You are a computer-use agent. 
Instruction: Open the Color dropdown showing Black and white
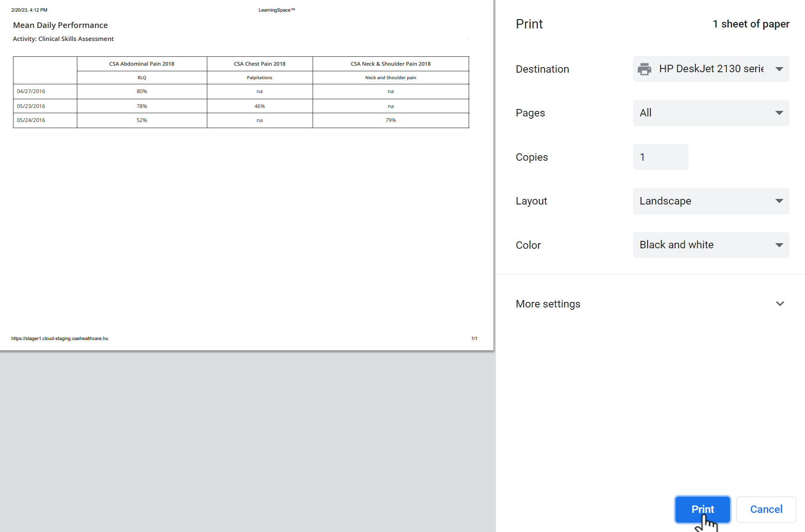(711, 245)
